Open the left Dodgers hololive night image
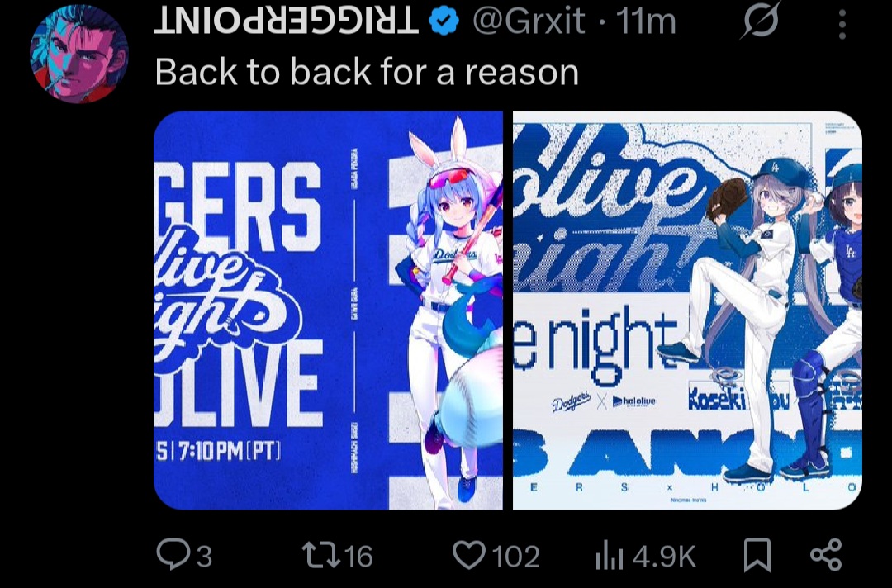The image size is (892, 588). click(x=328, y=311)
